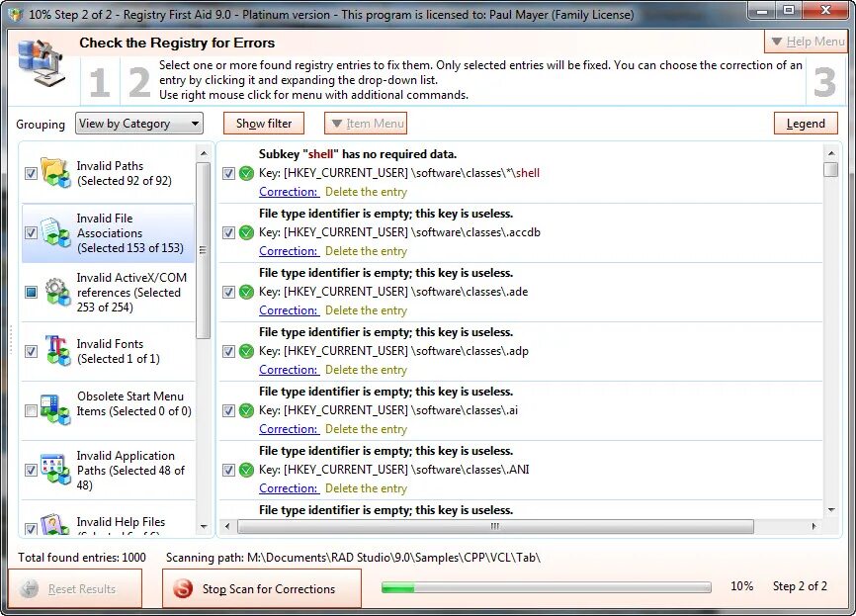
Task: Click Show filter button
Action: tap(264, 124)
